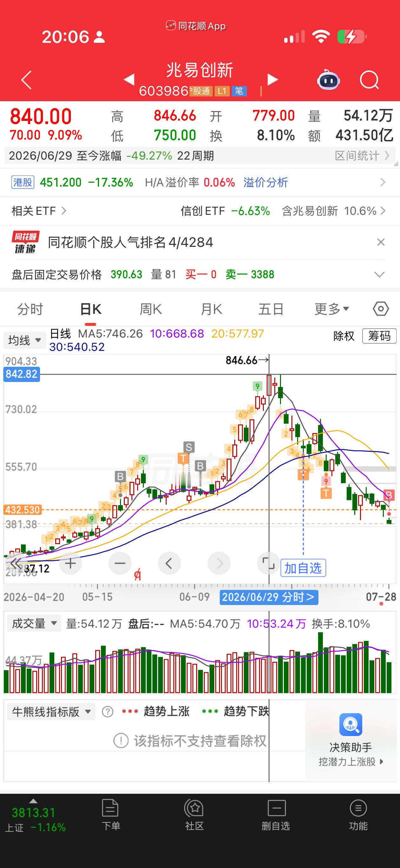Zoom in chart with plus button
The width and height of the screenshot is (400, 868).
(70, 563)
